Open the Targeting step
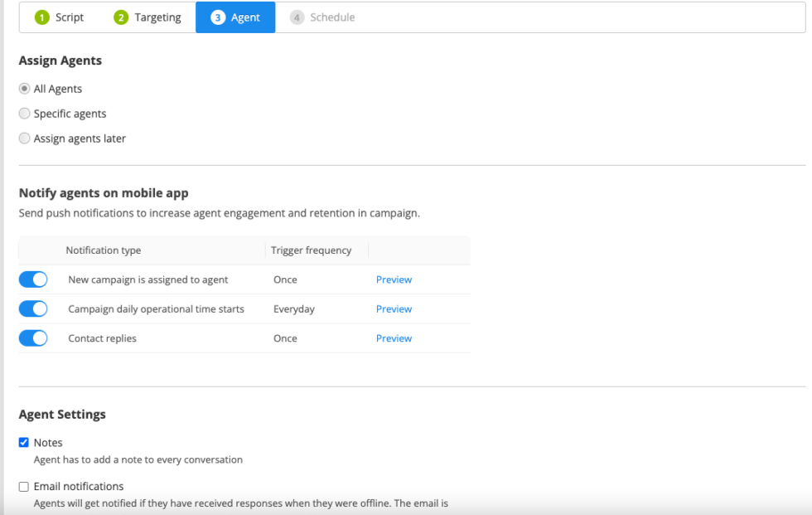This screenshot has width=812, height=515. 156,17
